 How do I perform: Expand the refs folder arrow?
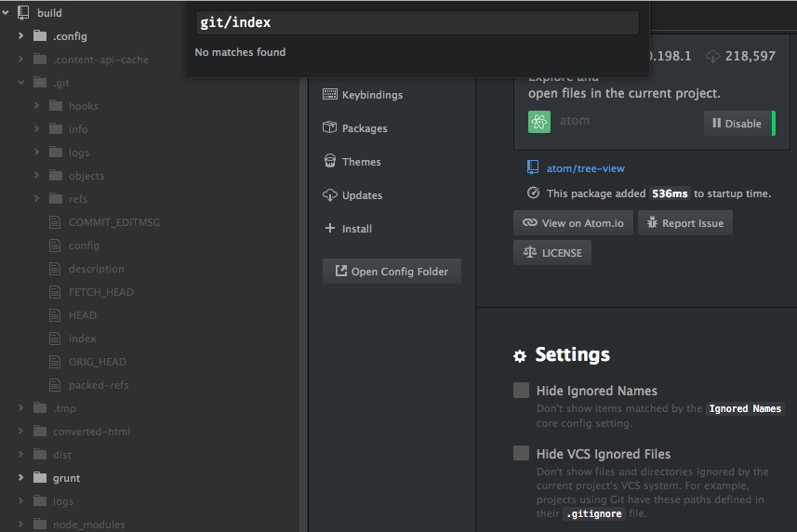(36, 199)
